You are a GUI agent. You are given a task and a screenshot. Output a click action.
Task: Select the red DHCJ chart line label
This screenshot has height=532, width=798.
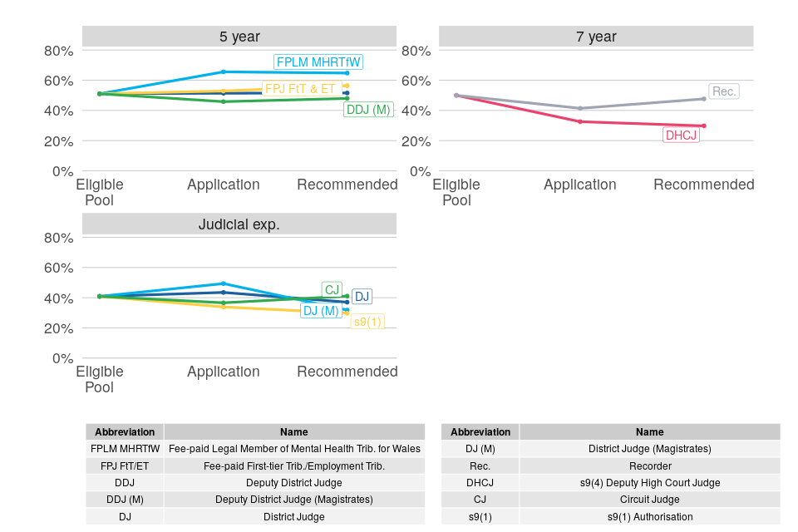[681, 135]
